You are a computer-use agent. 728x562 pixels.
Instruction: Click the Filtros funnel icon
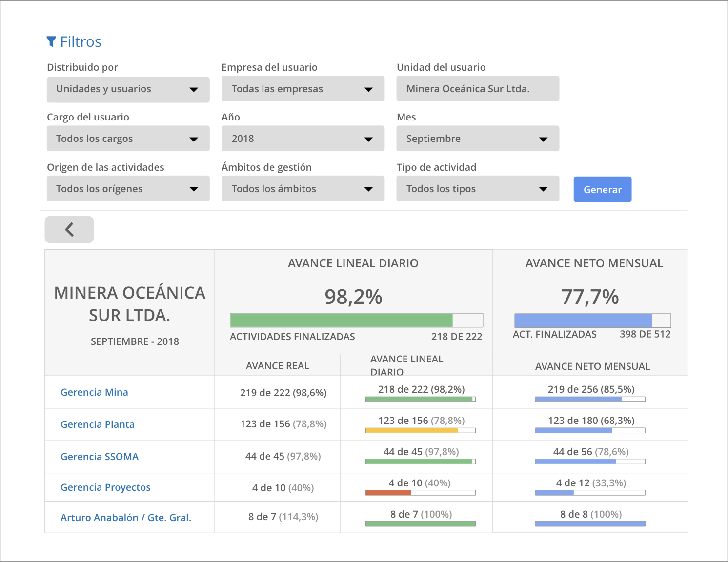[x=51, y=42]
